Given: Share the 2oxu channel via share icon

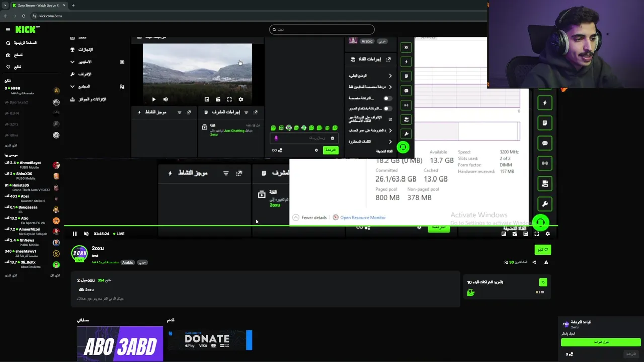Looking at the screenshot, I should pyautogui.click(x=534, y=262).
